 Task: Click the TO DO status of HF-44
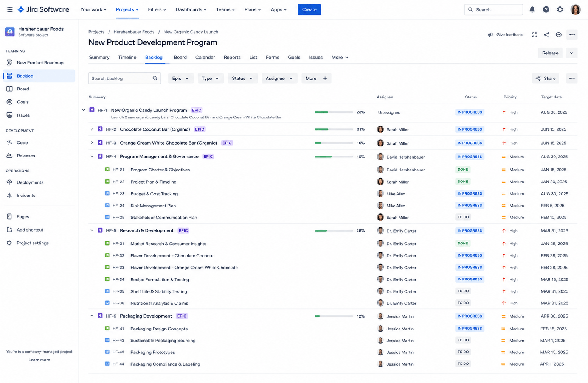(x=463, y=364)
